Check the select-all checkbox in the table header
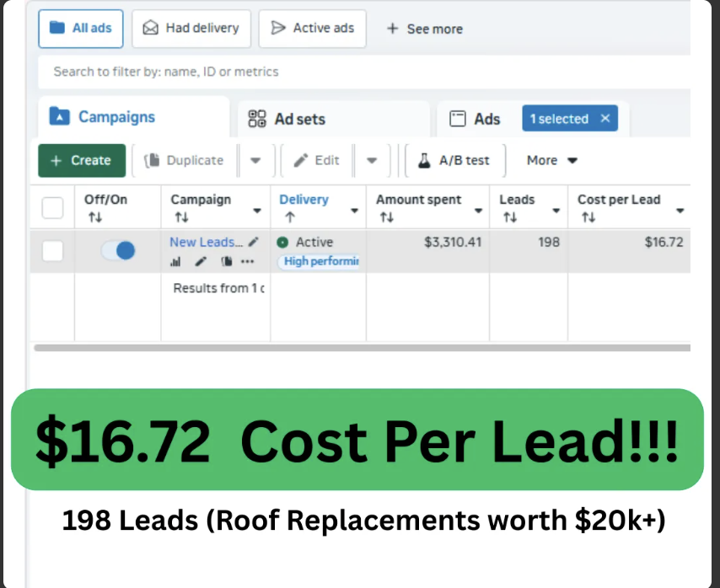 pyautogui.click(x=52, y=207)
